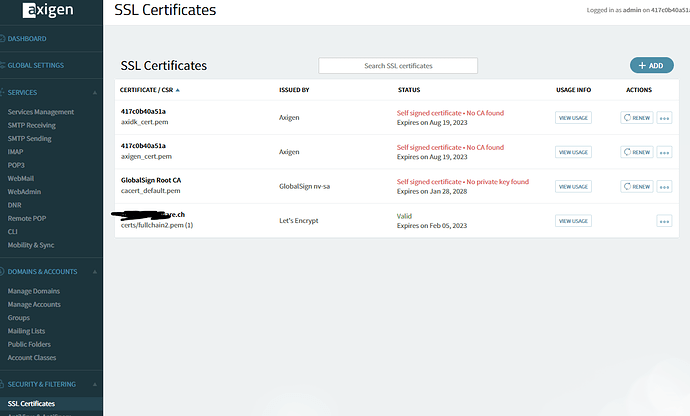
Task: Open WebAdmin service settings
Action: (24, 191)
